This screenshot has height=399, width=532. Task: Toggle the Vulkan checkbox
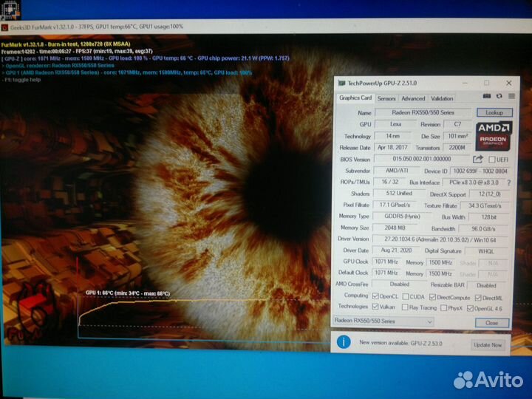pos(375,307)
